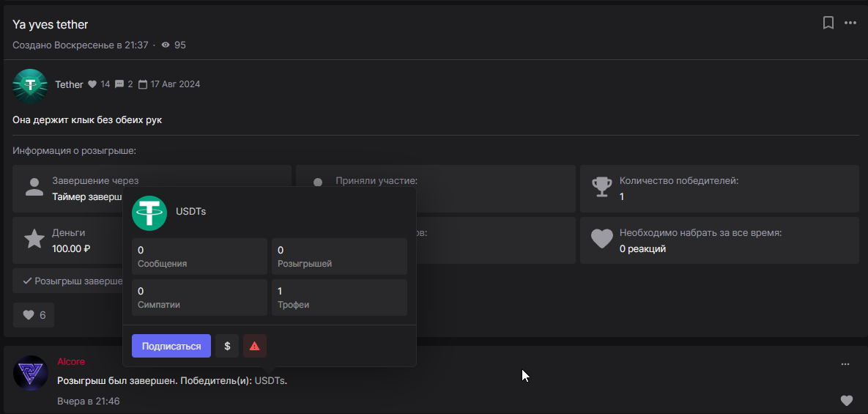Open the thread's three-dot options menu
868x414 pixels.
(x=850, y=23)
